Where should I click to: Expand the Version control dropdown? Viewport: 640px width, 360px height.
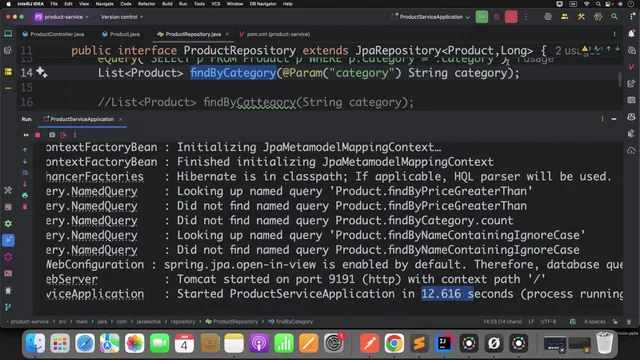[122, 17]
